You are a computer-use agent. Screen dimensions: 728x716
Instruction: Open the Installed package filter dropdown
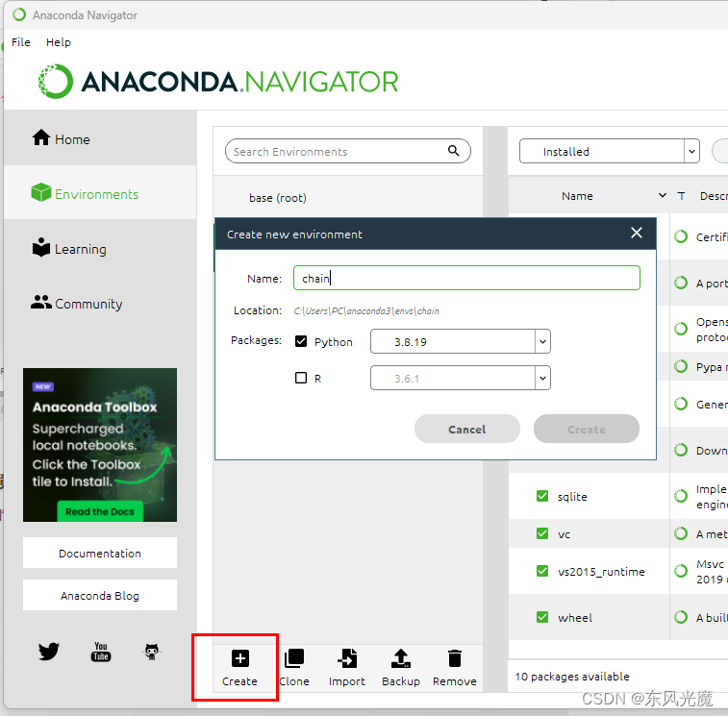tap(609, 151)
